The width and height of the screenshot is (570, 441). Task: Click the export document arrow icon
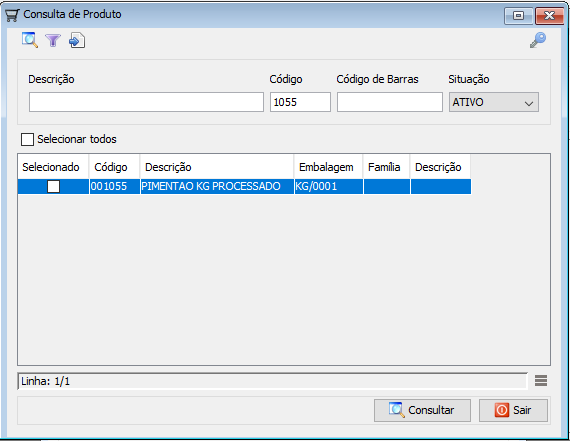(x=77, y=40)
